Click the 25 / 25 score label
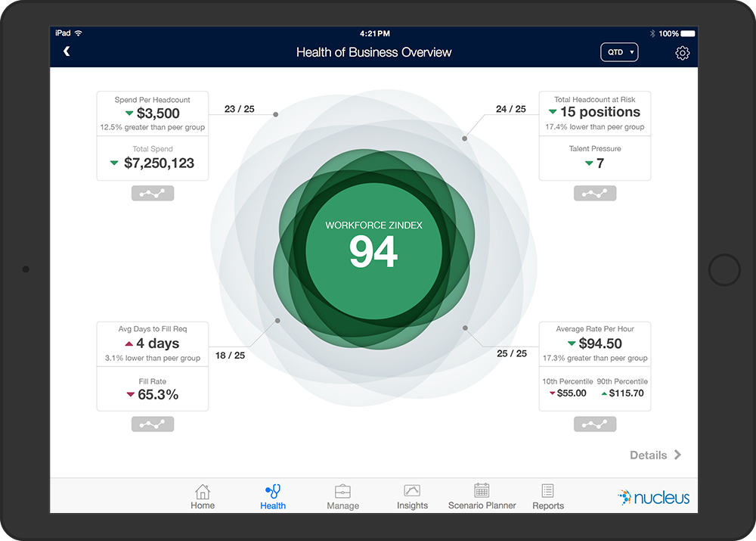Screen dimensions: 756x541 pos(512,353)
